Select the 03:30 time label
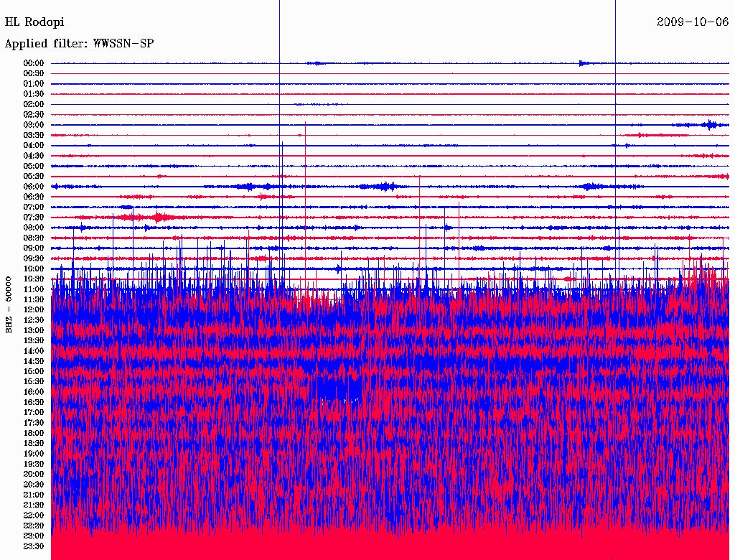735x560 pixels. (x=34, y=135)
